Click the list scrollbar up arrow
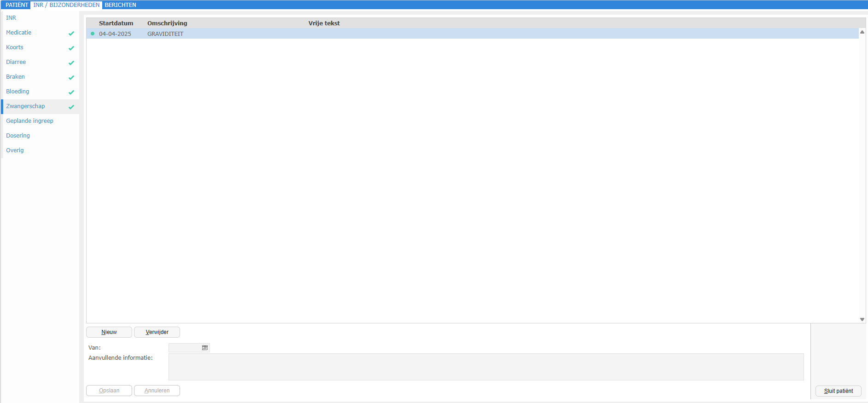Screen dimensions: 868x403 [x=862, y=32]
